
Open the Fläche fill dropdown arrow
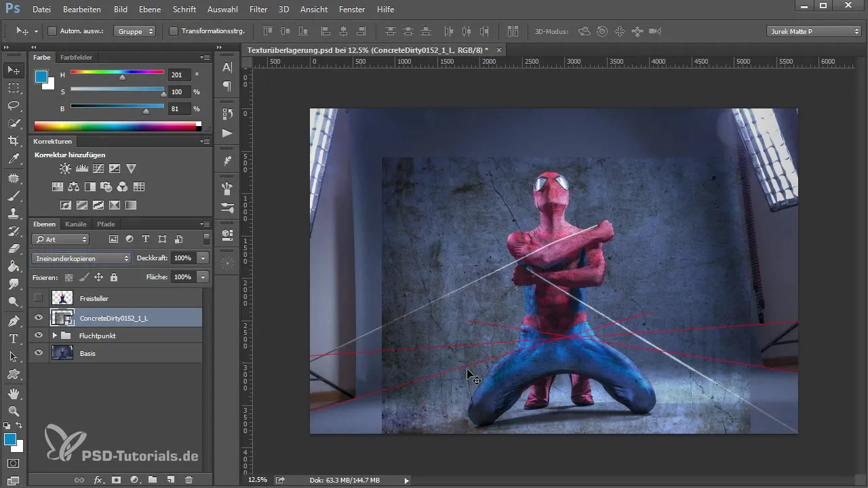pos(203,277)
